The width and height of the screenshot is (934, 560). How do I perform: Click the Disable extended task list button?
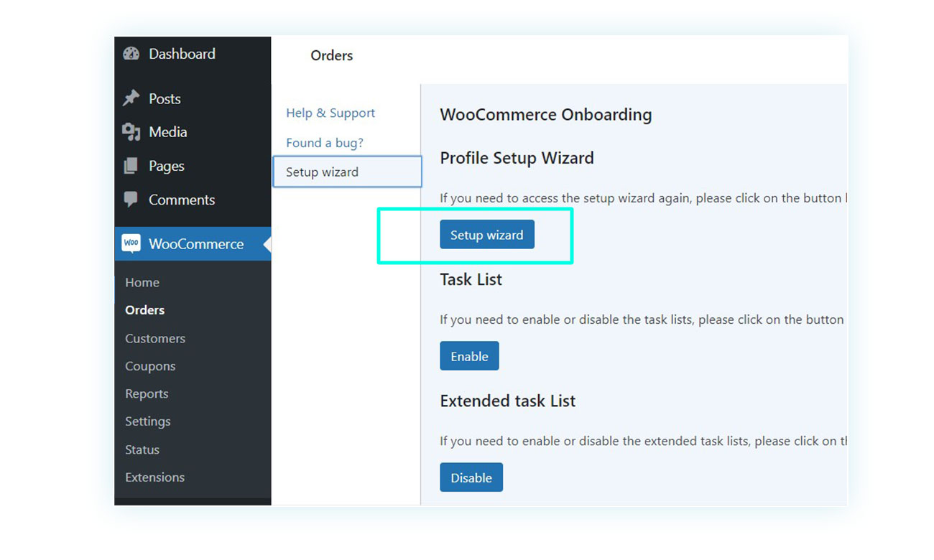tap(471, 477)
